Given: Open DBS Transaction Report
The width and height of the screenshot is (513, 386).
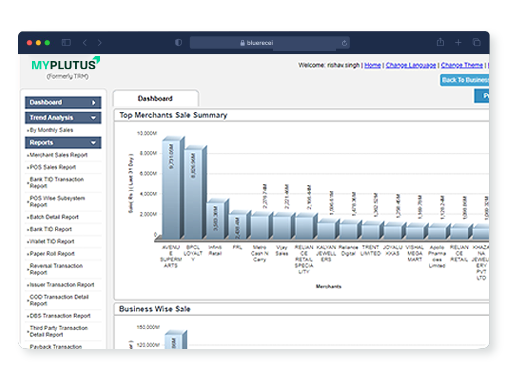Looking at the screenshot, I should tap(60, 316).
